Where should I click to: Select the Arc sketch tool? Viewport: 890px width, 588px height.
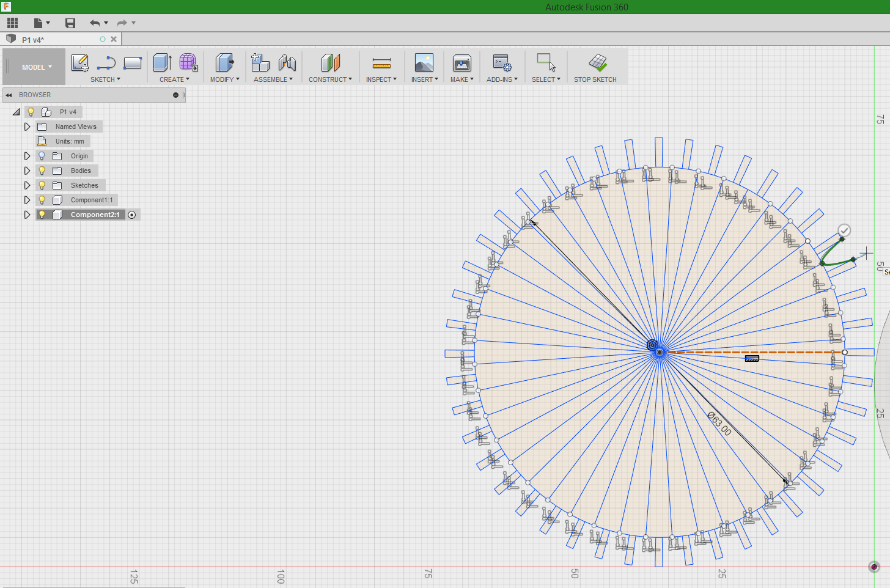pyautogui.click(x=106, y=62)
